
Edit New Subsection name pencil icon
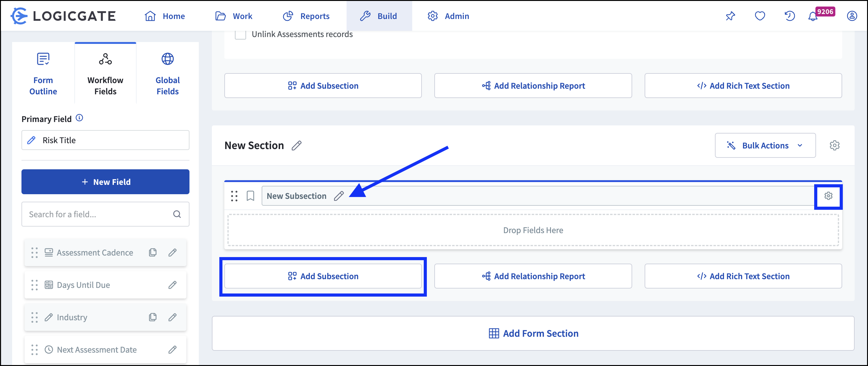(x=339, y=196)
